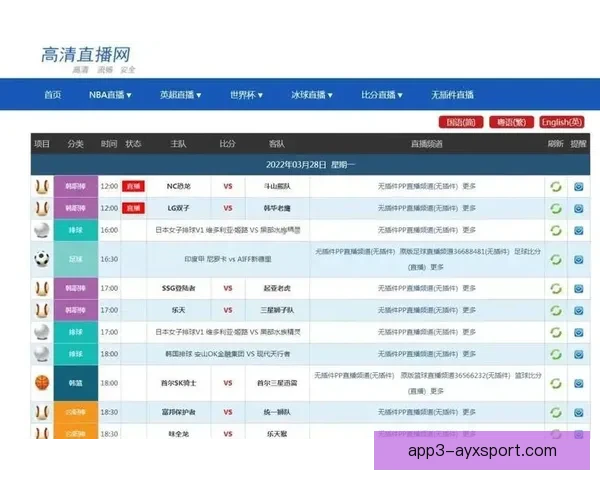This screenshot has height=480, width=600.
Task: Select the 统一狮队 away team name
Action: (277, 412)
